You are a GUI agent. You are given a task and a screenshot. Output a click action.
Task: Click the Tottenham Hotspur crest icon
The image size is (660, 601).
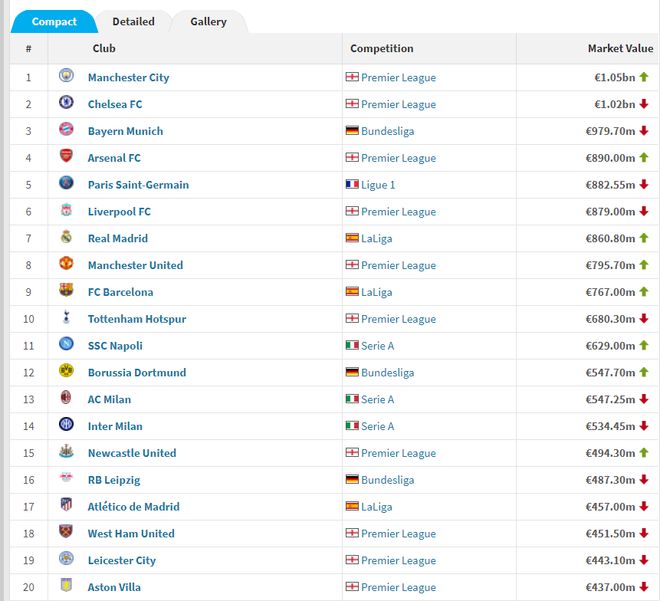click(66, 318)
